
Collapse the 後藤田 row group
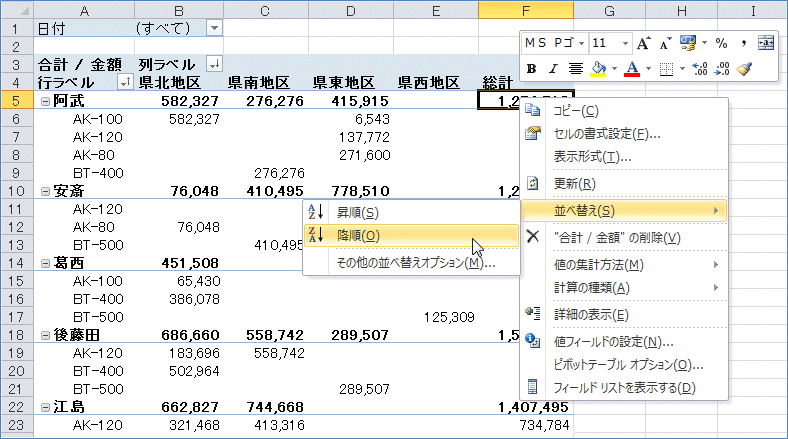pyautogui.click(x=45, y=335)
